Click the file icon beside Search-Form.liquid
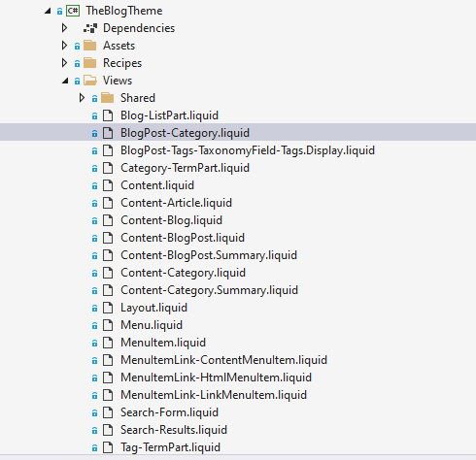 pos(108,412)
